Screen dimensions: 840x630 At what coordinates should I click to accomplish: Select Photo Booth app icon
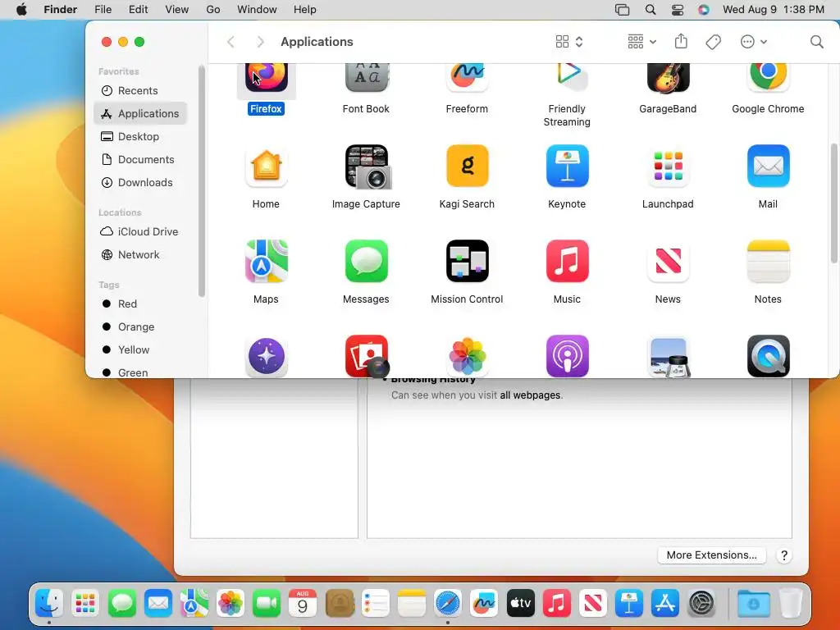pos(367,356)
